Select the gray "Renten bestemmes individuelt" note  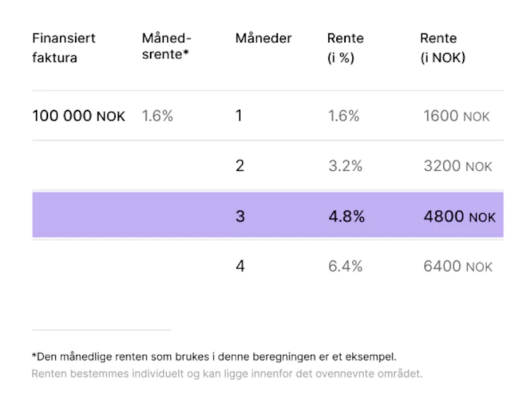coord(226,374)
